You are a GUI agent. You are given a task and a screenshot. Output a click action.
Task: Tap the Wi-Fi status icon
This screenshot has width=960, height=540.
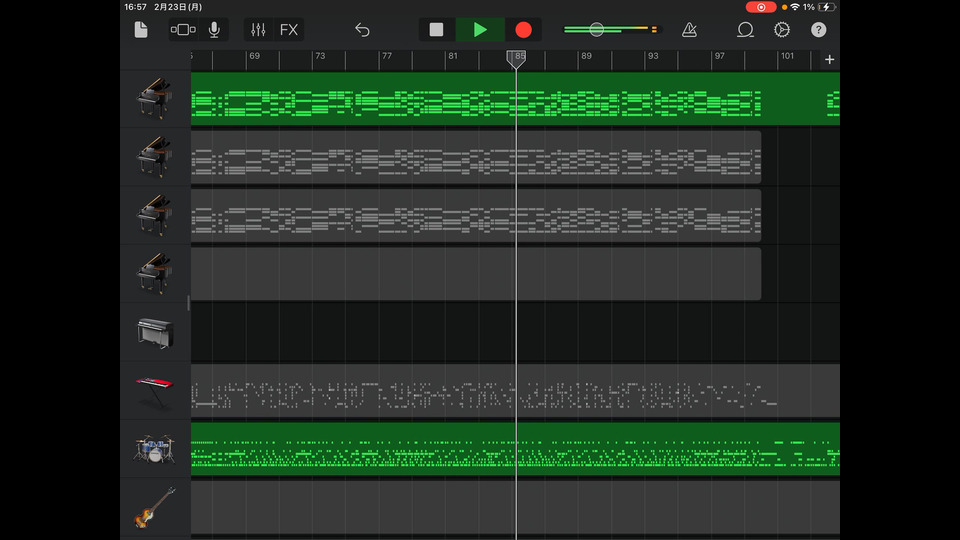click(x=795, y=7)
